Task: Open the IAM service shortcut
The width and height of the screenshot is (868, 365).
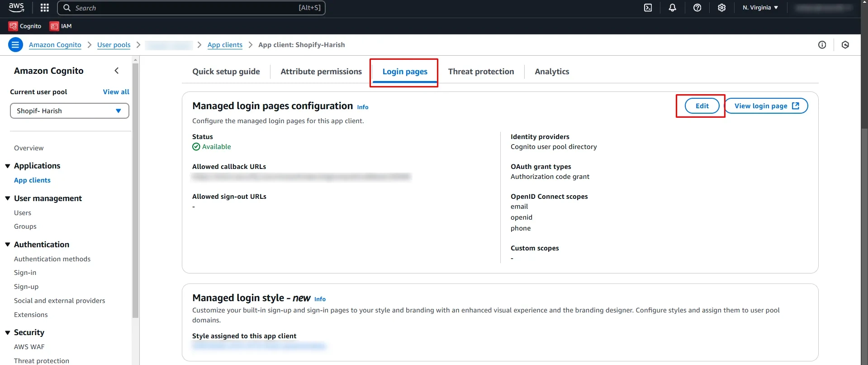Action: 61,26
